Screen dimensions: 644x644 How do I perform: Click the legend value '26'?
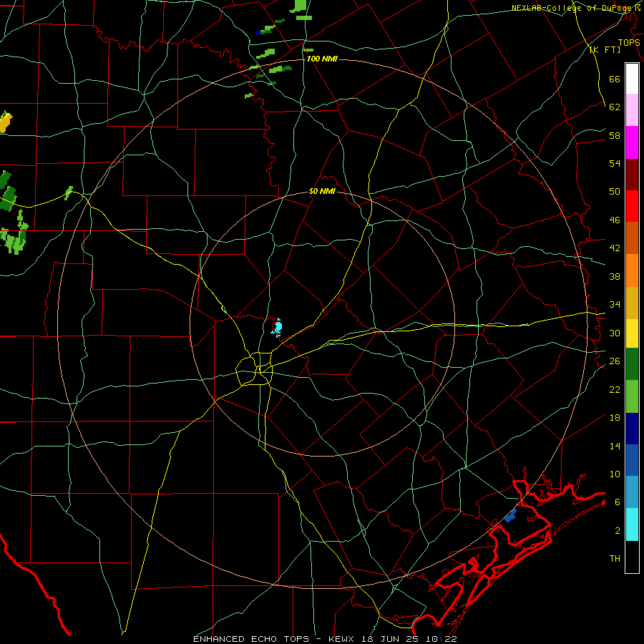(615, 361)
